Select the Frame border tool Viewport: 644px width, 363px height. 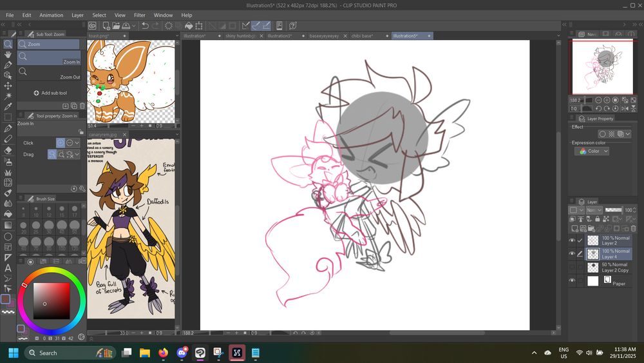pos(8,247)
